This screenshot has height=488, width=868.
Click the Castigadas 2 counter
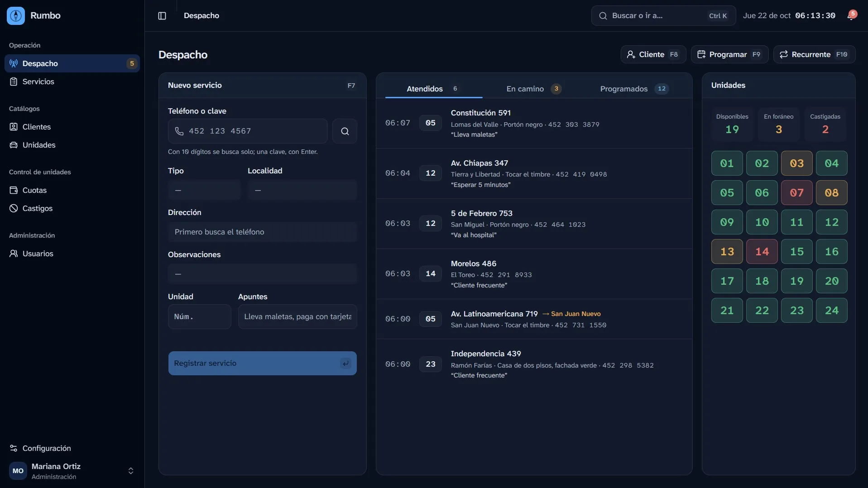(x=825, y=124)
